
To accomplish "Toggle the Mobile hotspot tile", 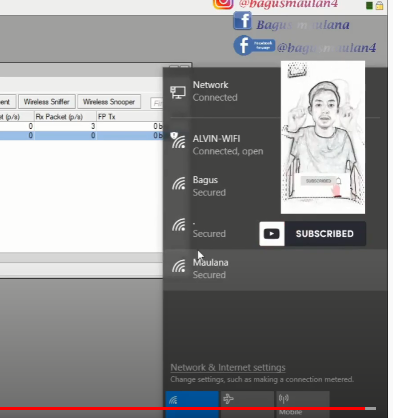I will pyautogui.click(x=303, y=404).
